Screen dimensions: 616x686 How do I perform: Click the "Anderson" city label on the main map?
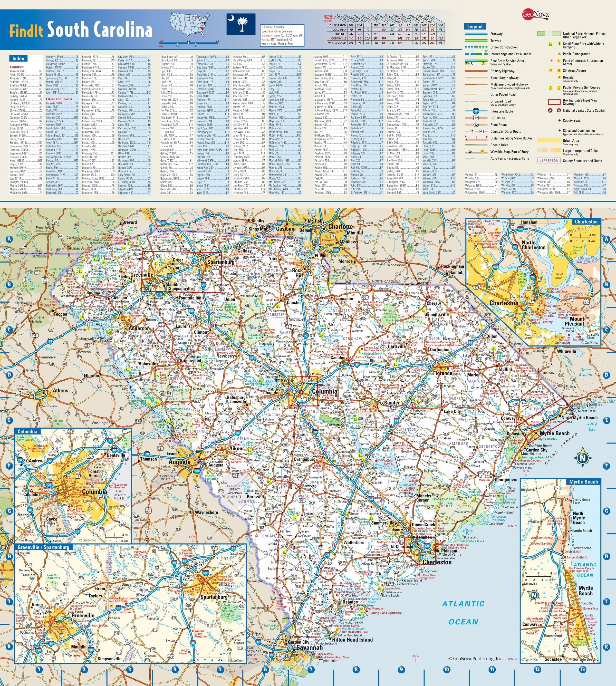139,328
